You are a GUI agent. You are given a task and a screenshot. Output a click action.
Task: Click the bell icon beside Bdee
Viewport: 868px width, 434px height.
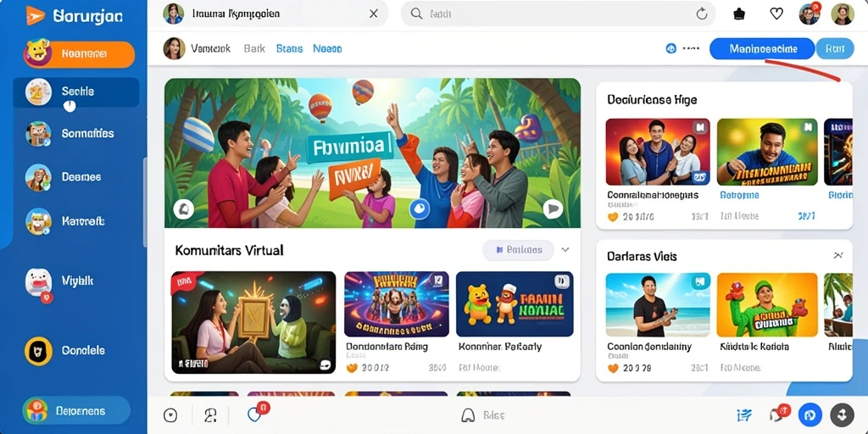[468, 415]
